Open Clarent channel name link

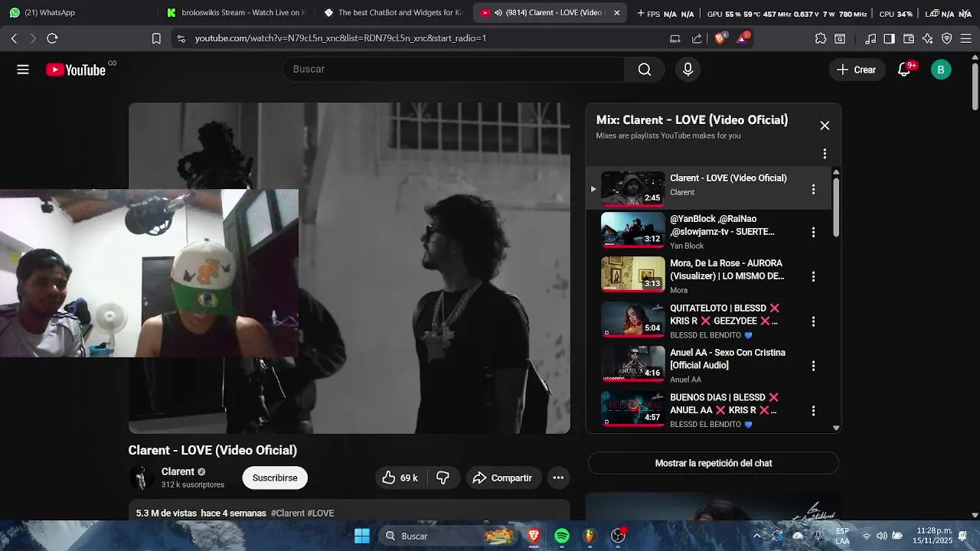[x=178, y=471]
